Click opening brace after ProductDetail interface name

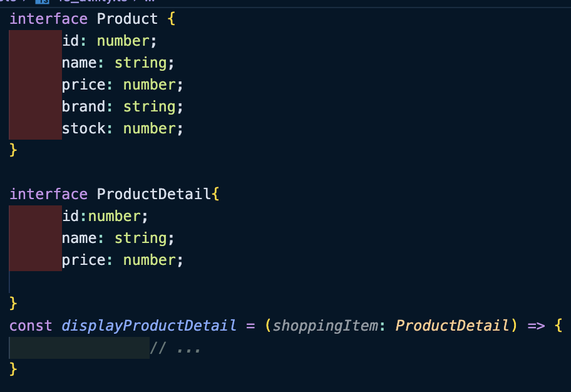point(215,194)
